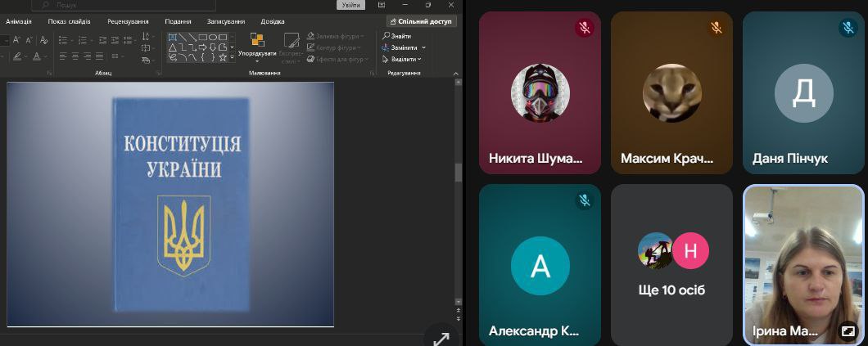This screenshot has height=346, width=868.
Task: Pick right arrow shape
Action: point(202,47)
